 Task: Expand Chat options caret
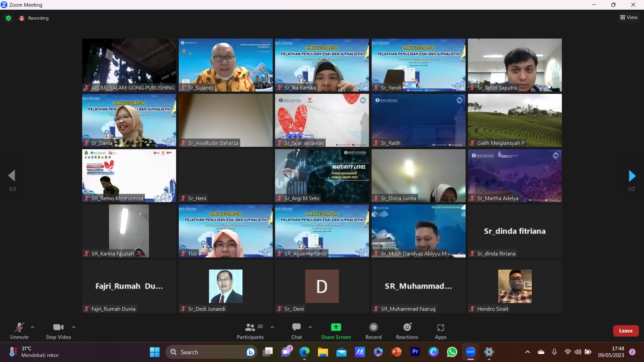pyautogui.click(x=310, y=327)
